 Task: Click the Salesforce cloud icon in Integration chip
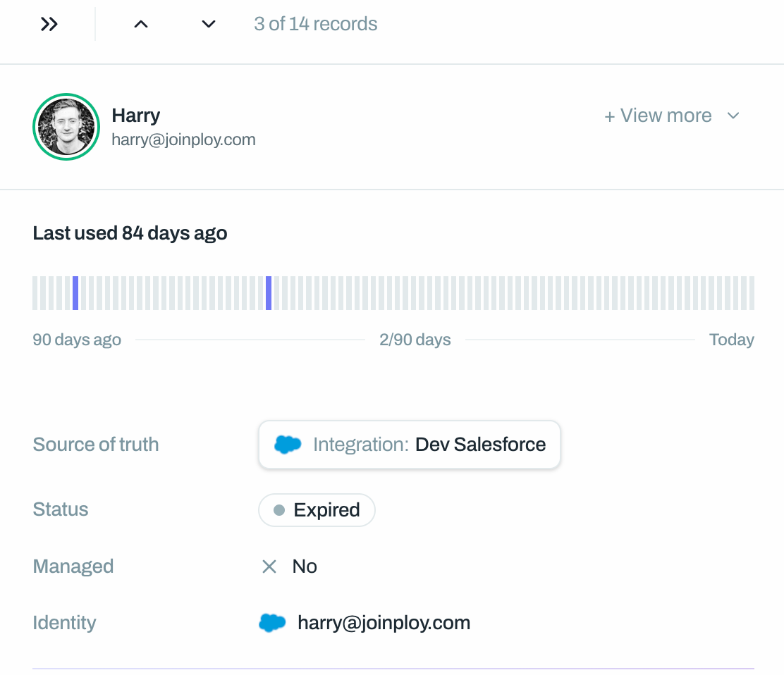pos(288,445)
